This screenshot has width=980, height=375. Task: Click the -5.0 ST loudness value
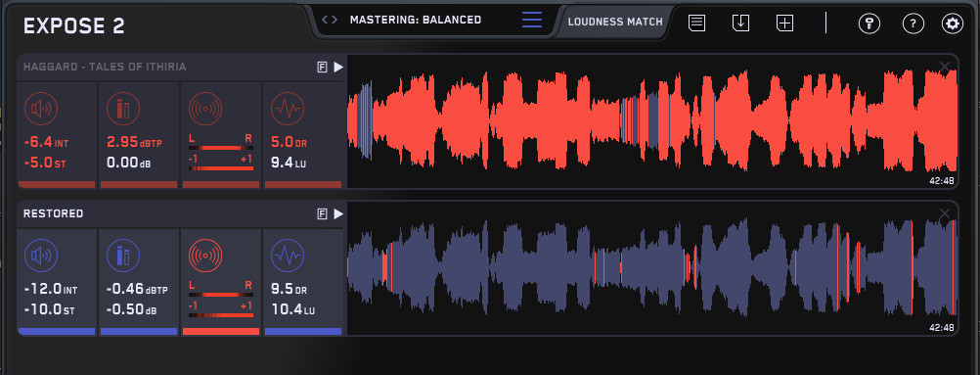44,164
